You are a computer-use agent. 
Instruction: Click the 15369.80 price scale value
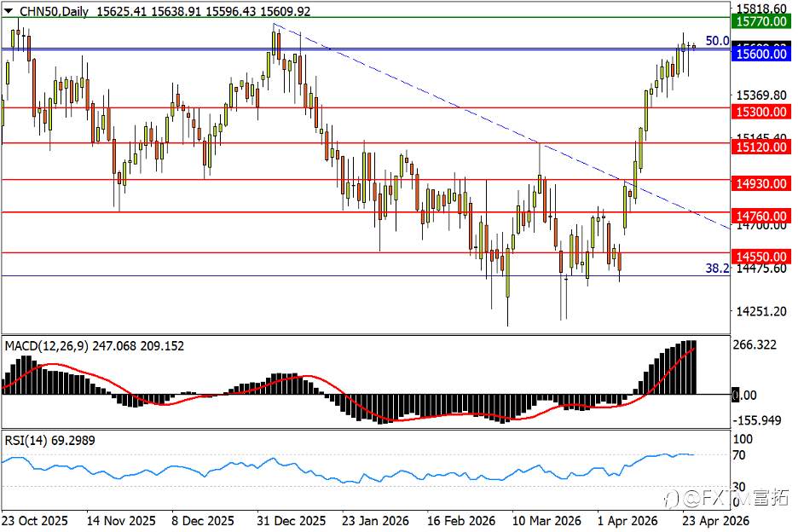click(x=761, y=95)
